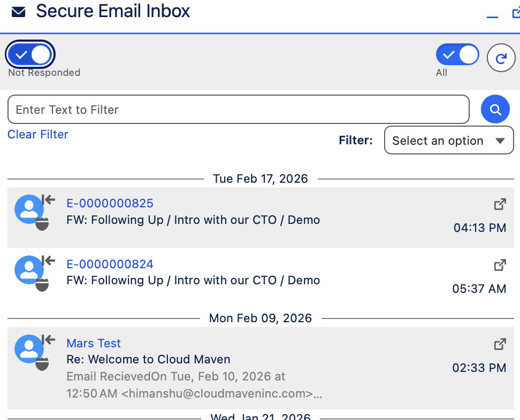
Task: Open email record E-0000000825
Action: pos(110,204)
